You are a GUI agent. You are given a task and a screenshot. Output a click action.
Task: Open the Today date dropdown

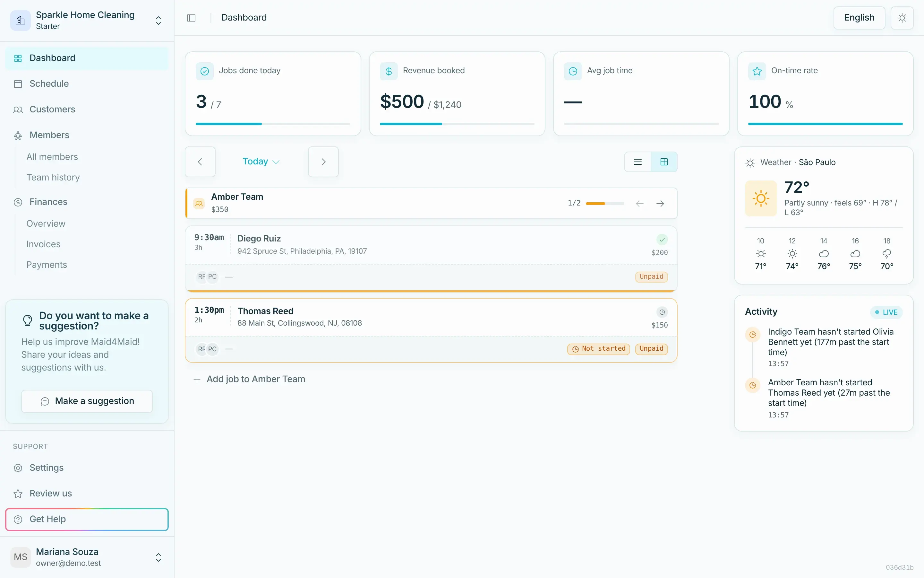[x=261, y=162]
